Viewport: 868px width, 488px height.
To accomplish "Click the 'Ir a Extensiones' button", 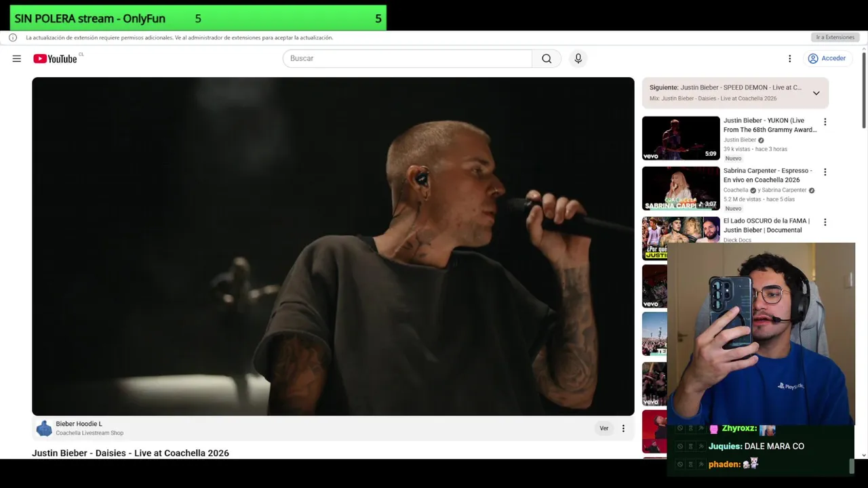I will pyautogui.click(x=835, y=37).
